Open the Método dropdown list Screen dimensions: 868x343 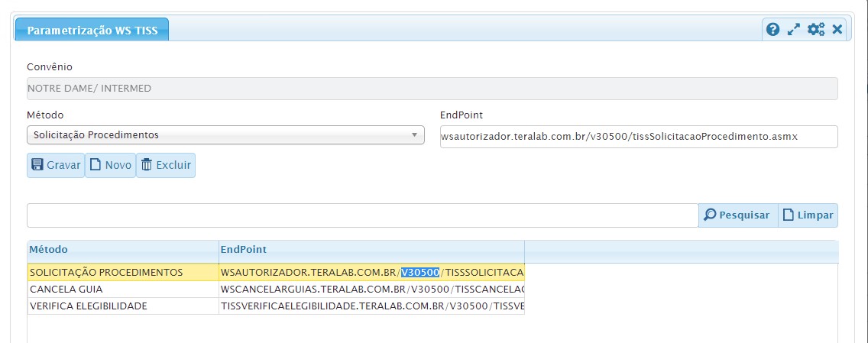click(x=225, y=135)
